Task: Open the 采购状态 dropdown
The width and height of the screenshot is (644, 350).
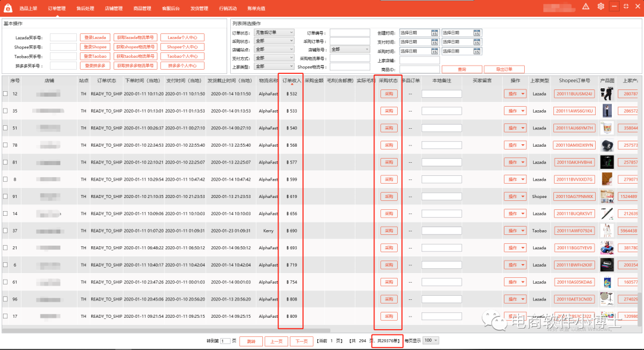Action: point(274,41)
